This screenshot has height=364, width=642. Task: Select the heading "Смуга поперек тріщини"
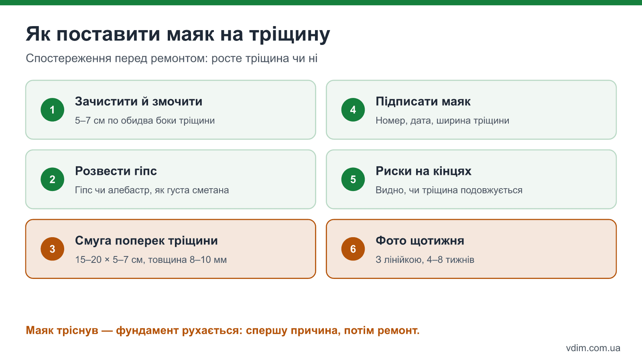pos(146,241)
